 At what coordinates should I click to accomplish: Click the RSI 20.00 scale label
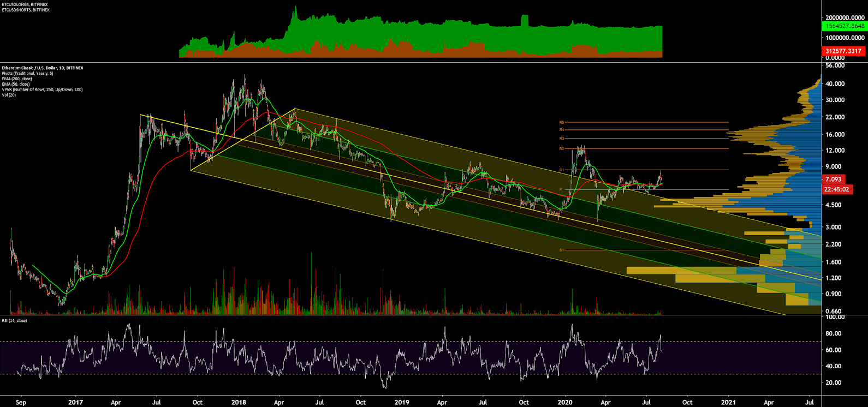[x=834, y=382]
